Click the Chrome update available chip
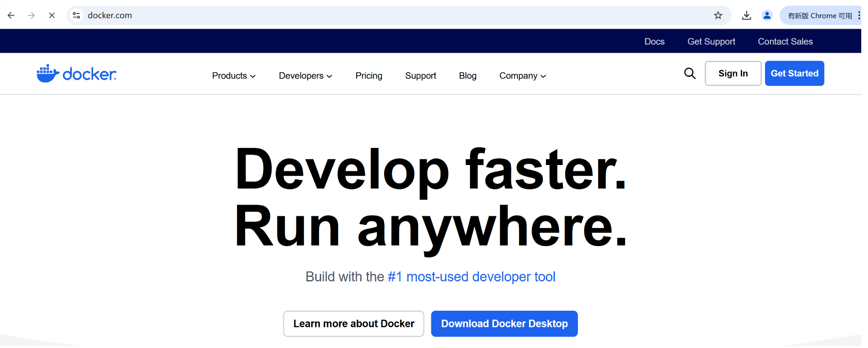The image size is (868, 348). point(820,15)
